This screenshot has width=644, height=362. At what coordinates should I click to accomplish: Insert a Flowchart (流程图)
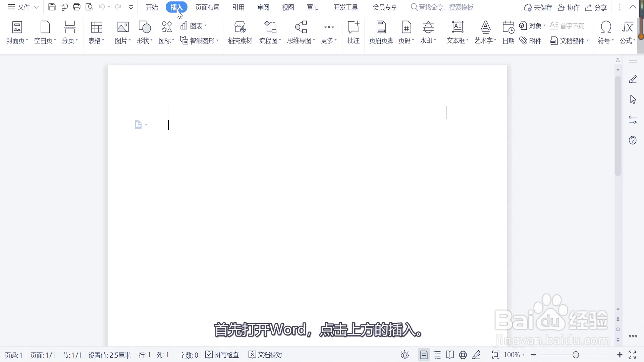coord(270,33)
